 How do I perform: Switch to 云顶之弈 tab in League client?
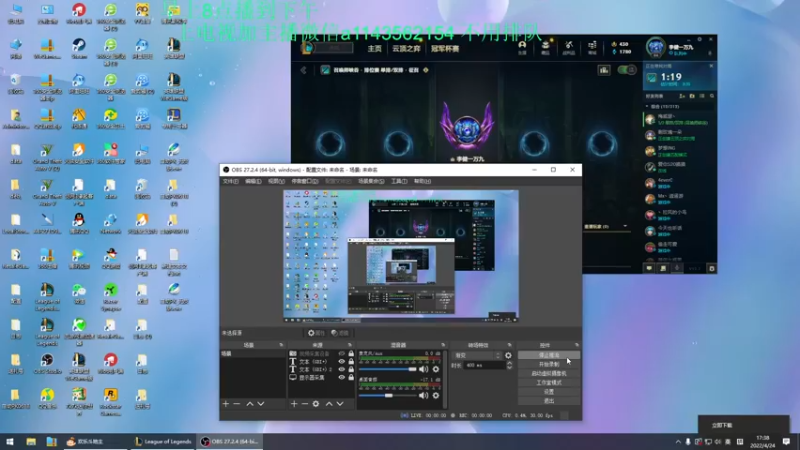(406, 48)
